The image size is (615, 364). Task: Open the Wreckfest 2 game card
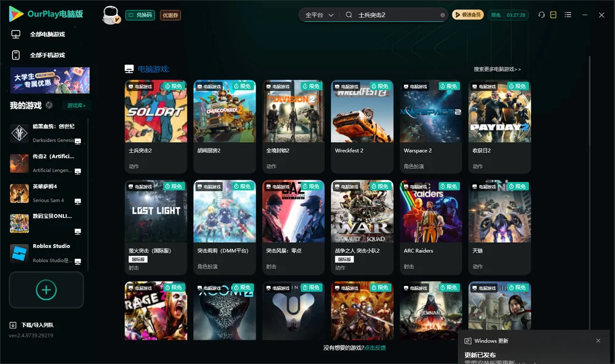point(362,127)
